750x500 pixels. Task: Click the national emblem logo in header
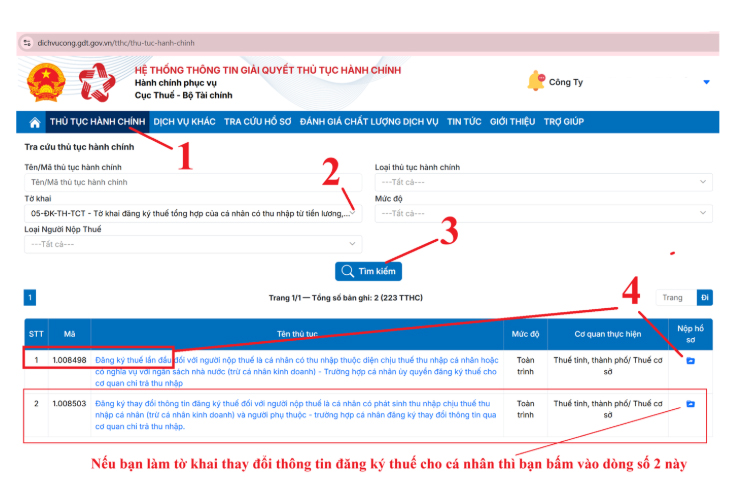[45, 83]
